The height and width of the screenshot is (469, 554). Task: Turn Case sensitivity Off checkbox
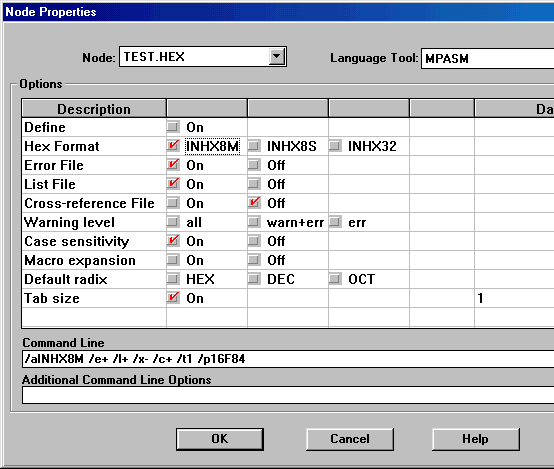(254, 241)
